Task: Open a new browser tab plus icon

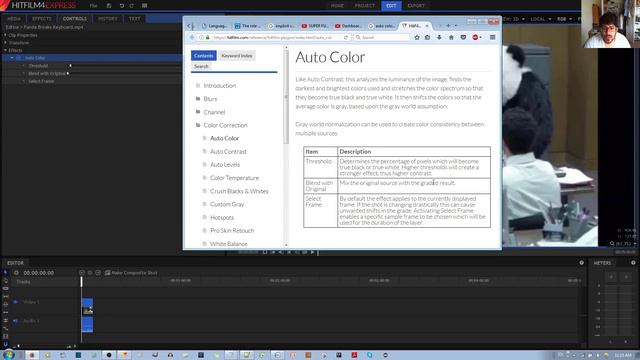Action: pos(448,26)
